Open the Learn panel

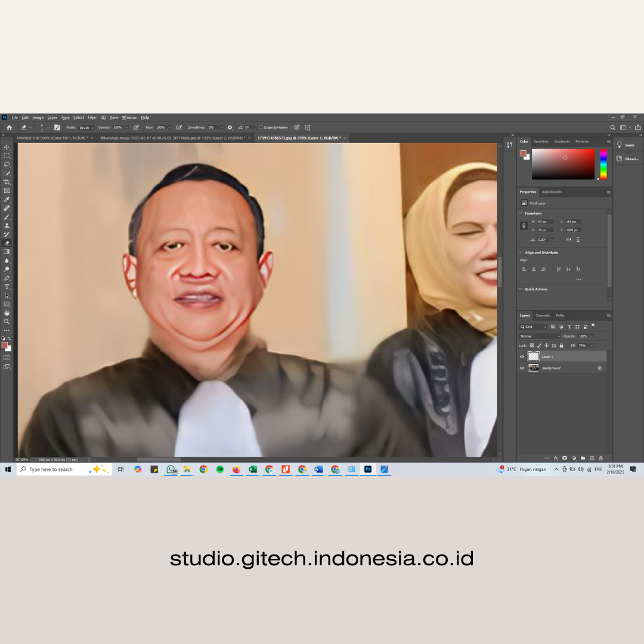click(626, 145)
